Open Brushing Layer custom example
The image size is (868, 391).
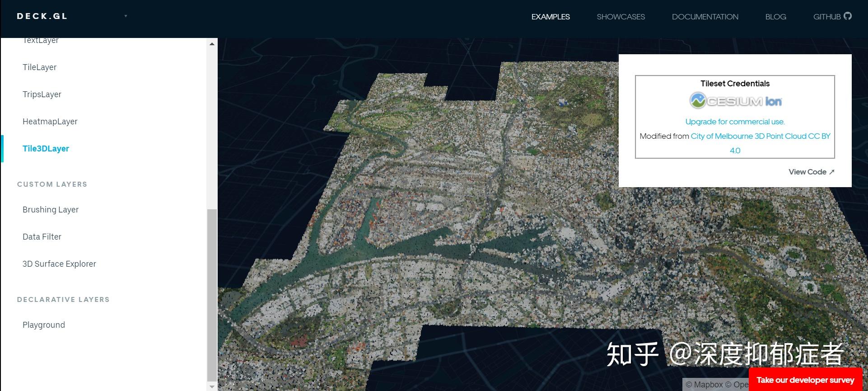click(51, 210)
